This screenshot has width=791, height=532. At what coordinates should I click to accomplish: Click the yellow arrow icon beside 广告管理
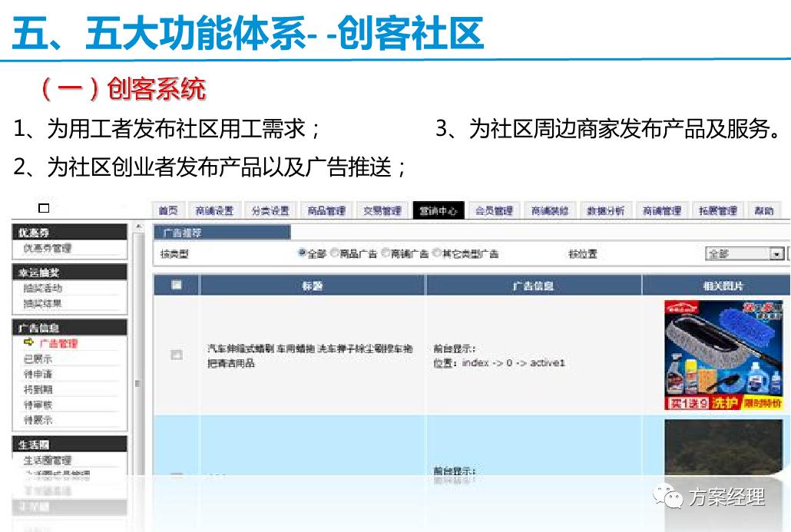tap(28, 343)
